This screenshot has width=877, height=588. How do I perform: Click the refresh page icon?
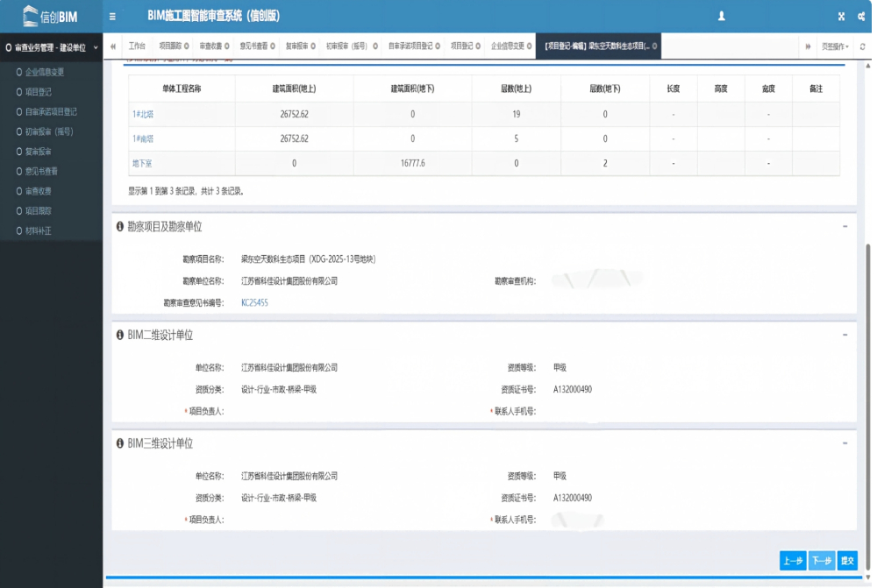click(862, 46)
